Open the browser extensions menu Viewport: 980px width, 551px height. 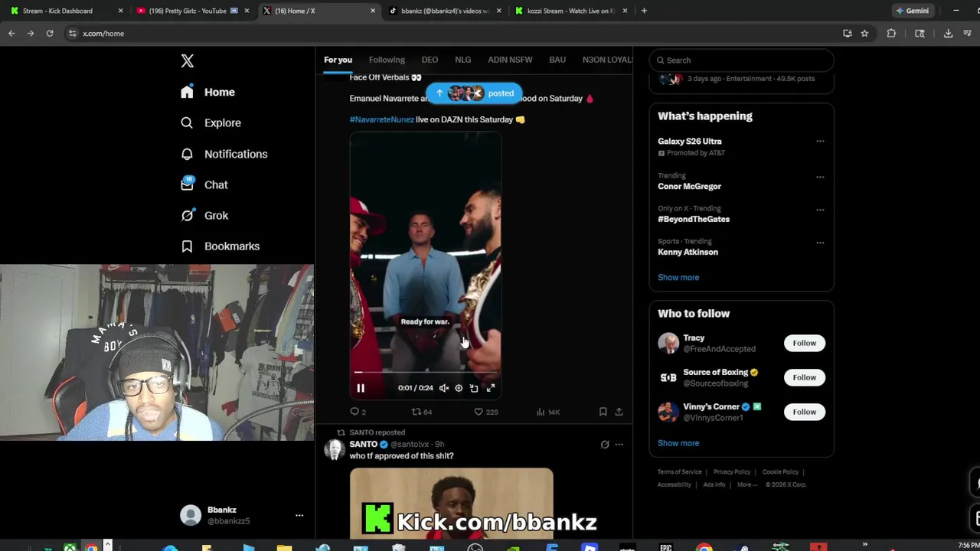coord(891,34)
